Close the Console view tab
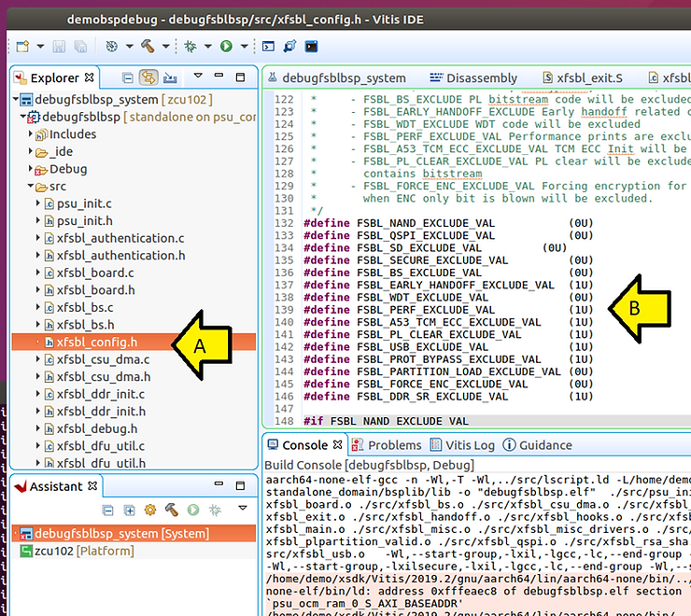 (x=338, y=444)
